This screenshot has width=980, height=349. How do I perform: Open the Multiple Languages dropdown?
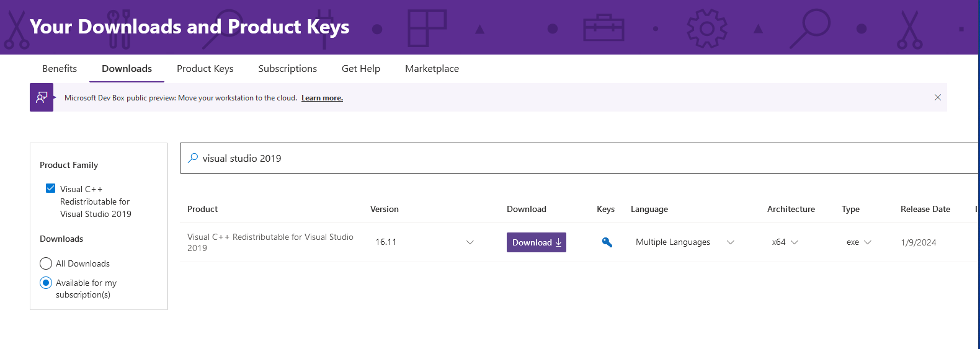coord(685,242)
